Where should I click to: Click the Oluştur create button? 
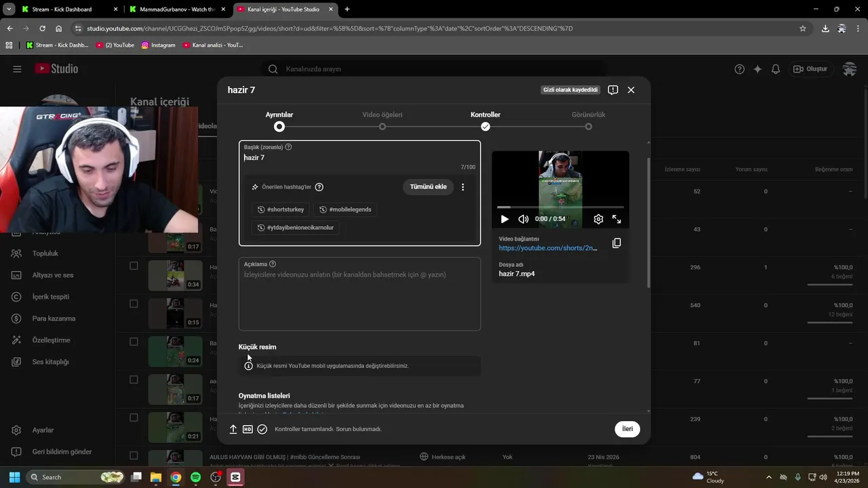(811, 69)
